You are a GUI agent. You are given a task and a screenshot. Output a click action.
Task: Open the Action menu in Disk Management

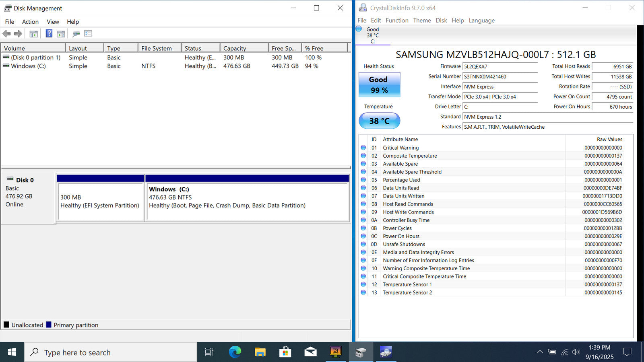[x=30, y=22]
